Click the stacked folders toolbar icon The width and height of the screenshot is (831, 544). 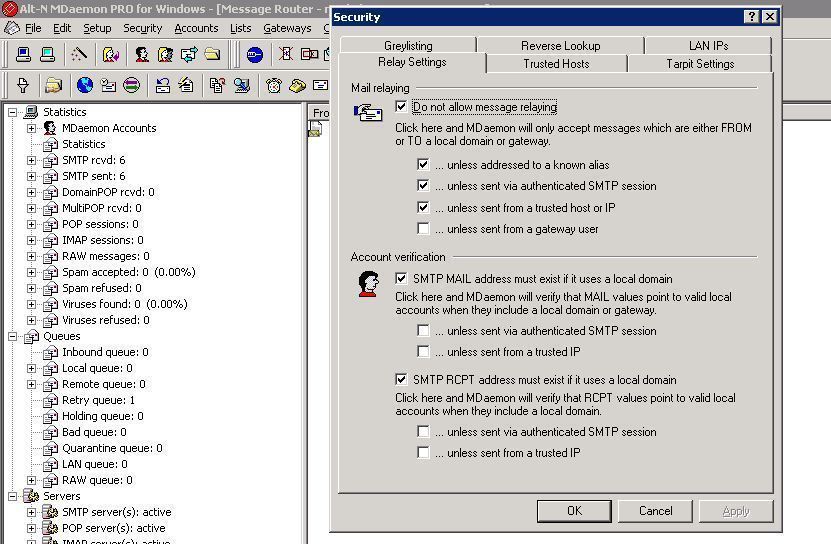pyautogui.click(x=54, y=85)
